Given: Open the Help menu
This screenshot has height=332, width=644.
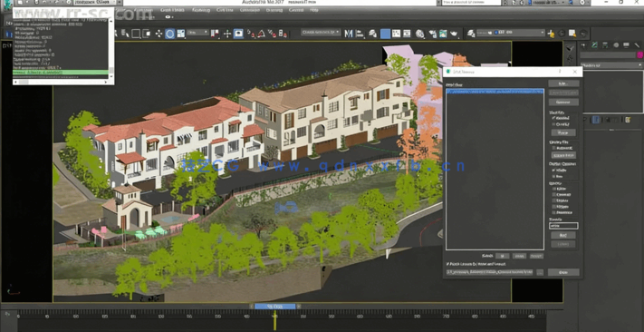Looking at the screenshot, I should [313, 10].
